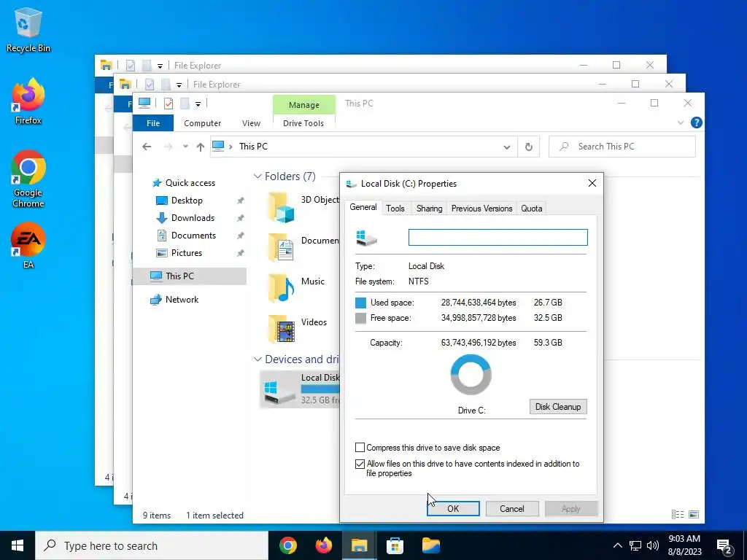The width and height of the screenshot is (747, 560).
Task: Switch to large icons view in status bar
Action: [x=694, y=514]
